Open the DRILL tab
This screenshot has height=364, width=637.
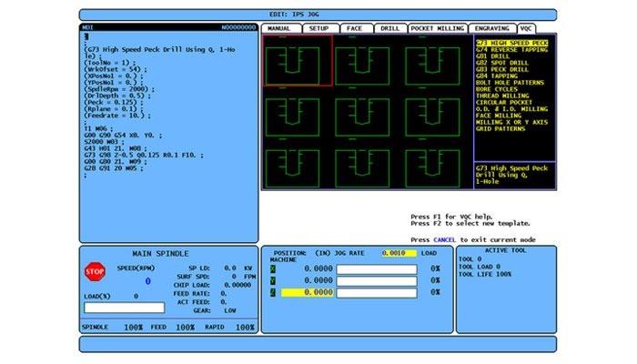tap(390, 28)
